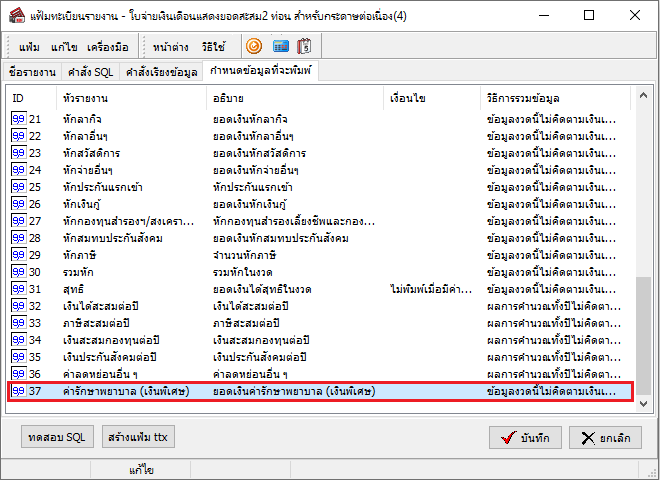Click the scroll up arrow of list

tap(644, 98)
